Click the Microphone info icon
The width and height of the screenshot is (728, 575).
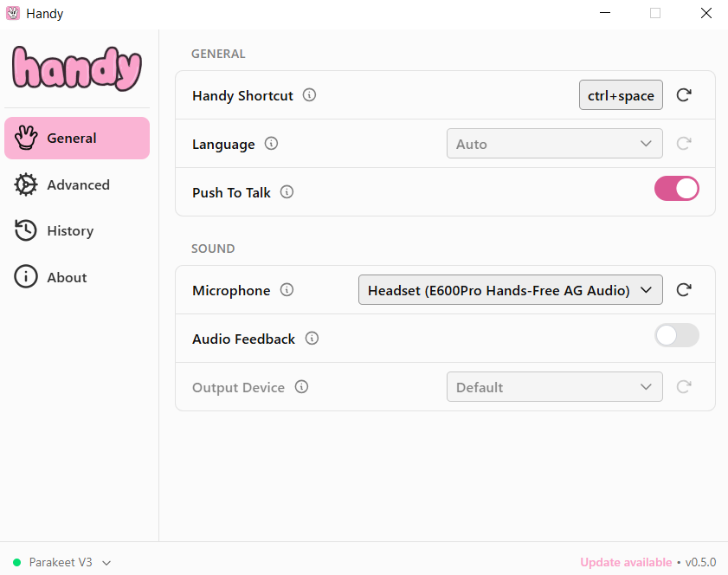(x=287, y=290)
